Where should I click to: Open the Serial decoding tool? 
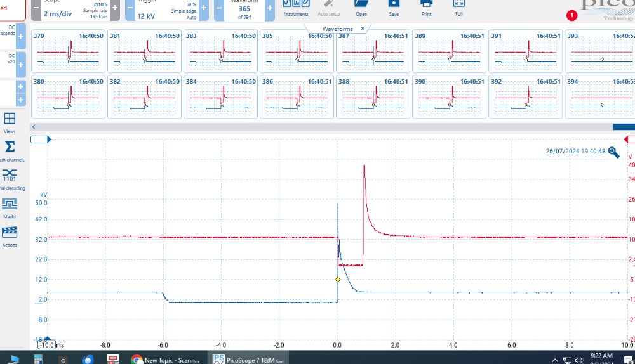[x=10, y=178]
